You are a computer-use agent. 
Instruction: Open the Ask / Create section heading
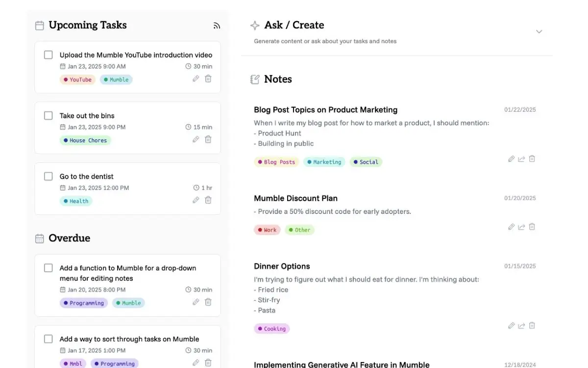tap(294, 25)
